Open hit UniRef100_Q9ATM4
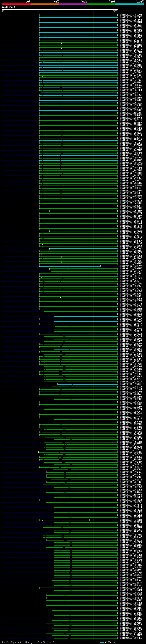Screen dimensions: 146x644 coord(131,22)
